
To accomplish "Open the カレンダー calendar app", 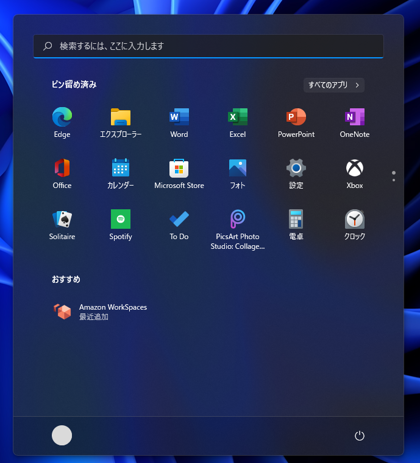I will click(x=121, y=173).
